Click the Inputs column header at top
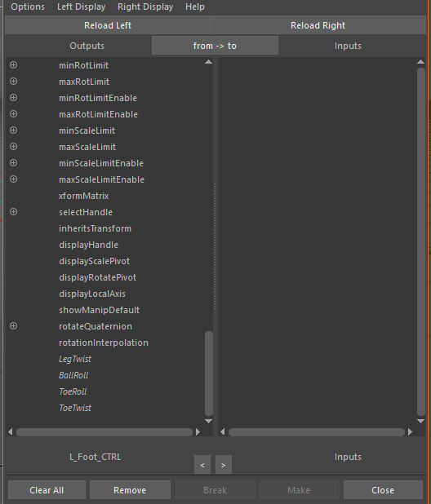Screen dimensions: 431x504 348,46
